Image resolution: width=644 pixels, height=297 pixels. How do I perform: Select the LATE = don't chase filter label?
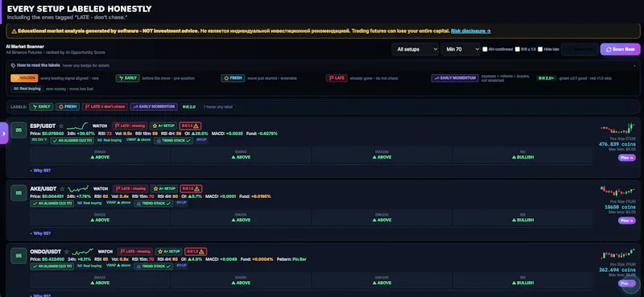click(x=105, y=107)
